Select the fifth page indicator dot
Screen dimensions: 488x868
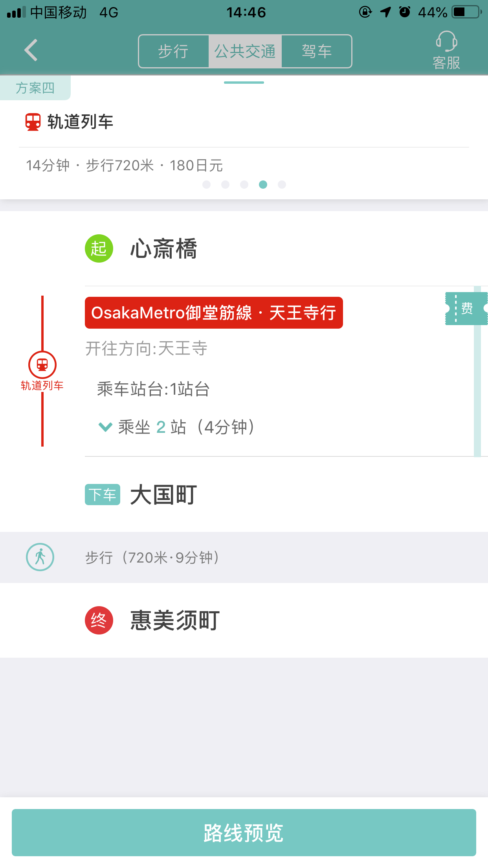(x=282, y=184)
